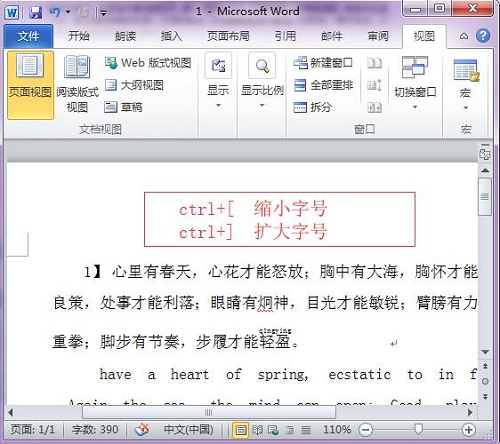
Task: Click 全部重排 (Arrange All)
Action: point(323,85)
